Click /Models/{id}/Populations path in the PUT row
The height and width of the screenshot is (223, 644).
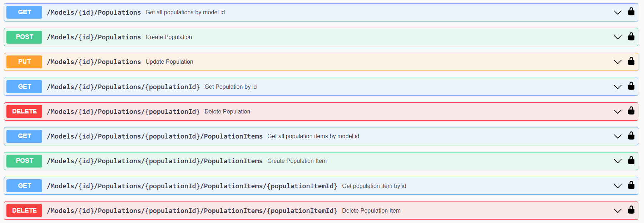[94, 62]
